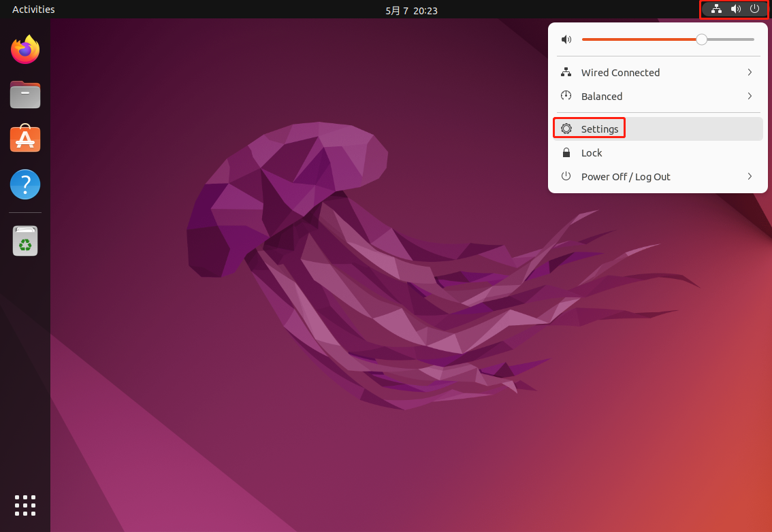Launch the Files manager from the dock
Image resolution: width=772 pixels, height=532 pixels.
(x=25, y=95)
